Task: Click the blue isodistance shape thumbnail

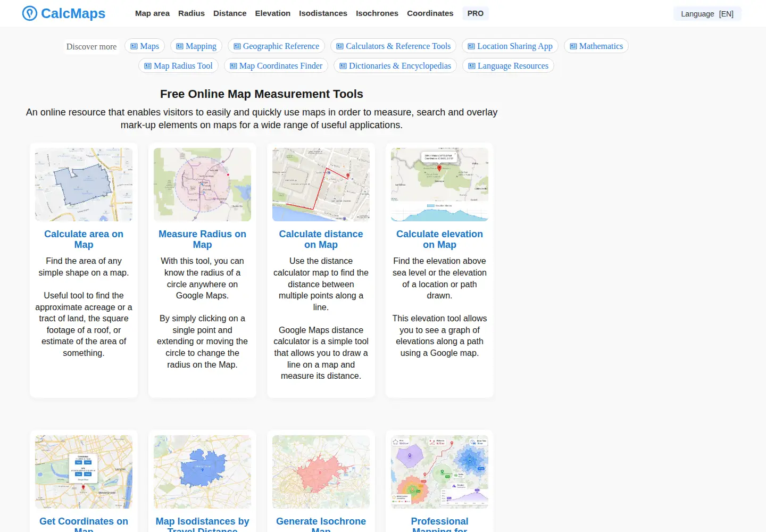Action: coord(202,472)
